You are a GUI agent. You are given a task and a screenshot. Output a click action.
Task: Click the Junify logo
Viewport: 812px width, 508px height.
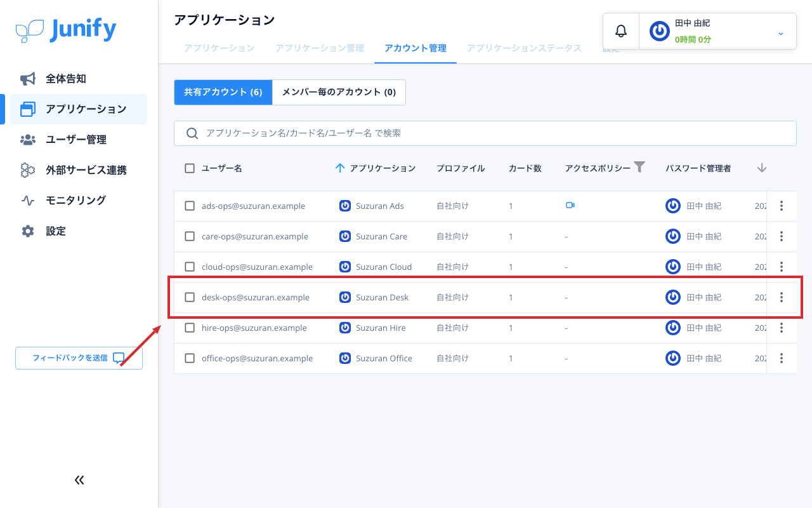[66, 30]
